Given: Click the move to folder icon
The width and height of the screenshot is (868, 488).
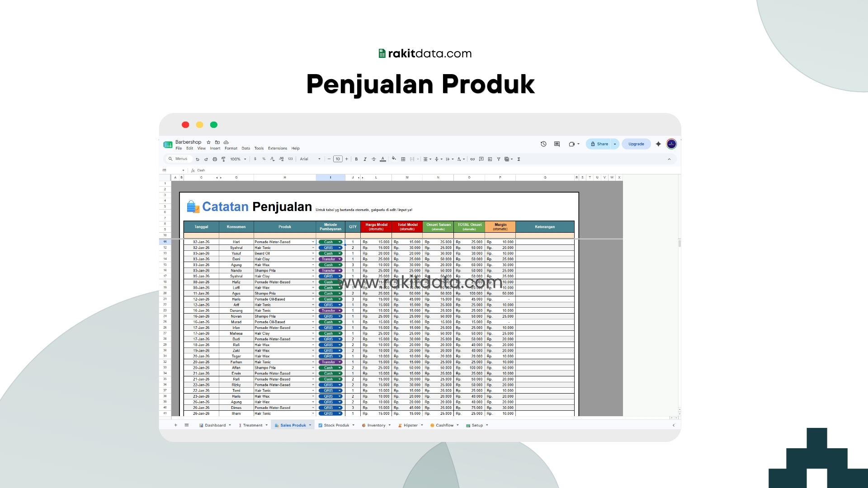Looking at the screenshot, I should point(217,142).
